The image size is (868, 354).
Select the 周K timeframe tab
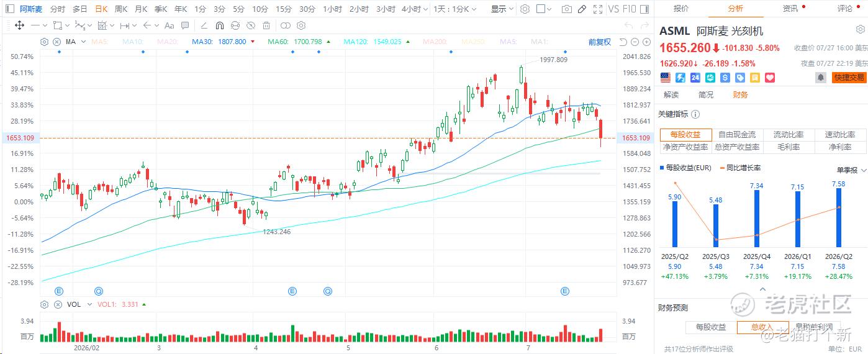click(121, 9)
